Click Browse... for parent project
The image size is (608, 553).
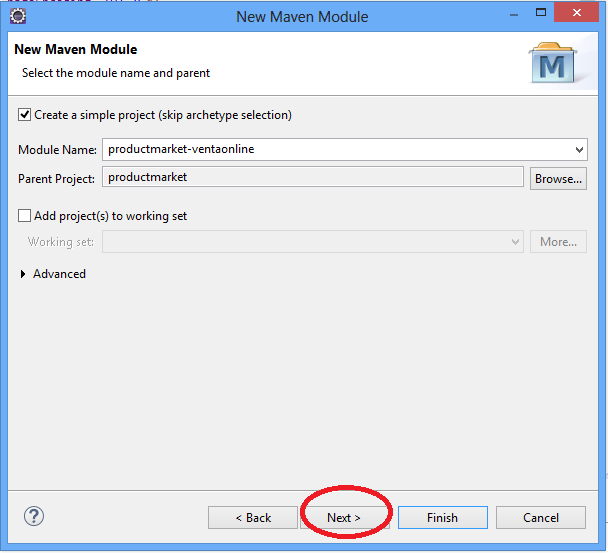(558, 179)
